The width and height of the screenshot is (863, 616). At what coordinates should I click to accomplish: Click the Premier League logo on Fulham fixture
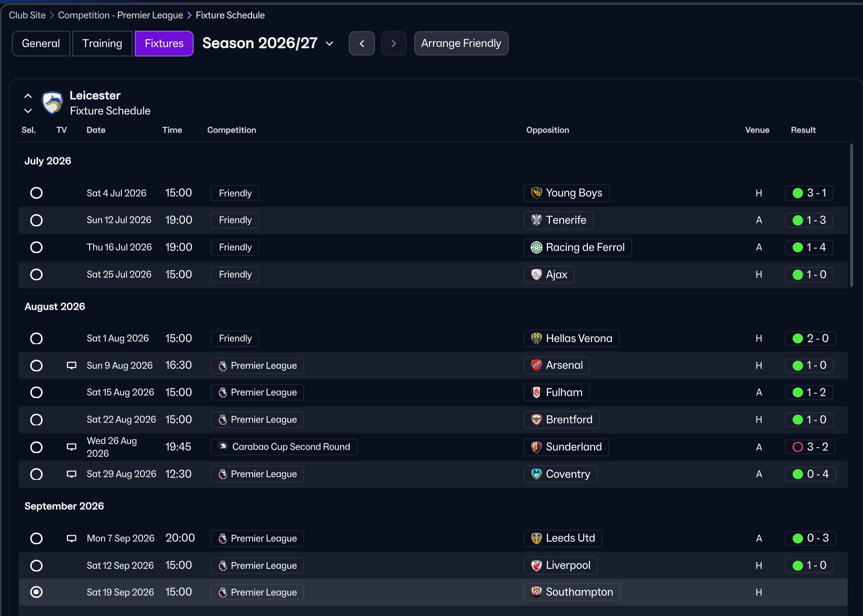(x=223, y=393)
